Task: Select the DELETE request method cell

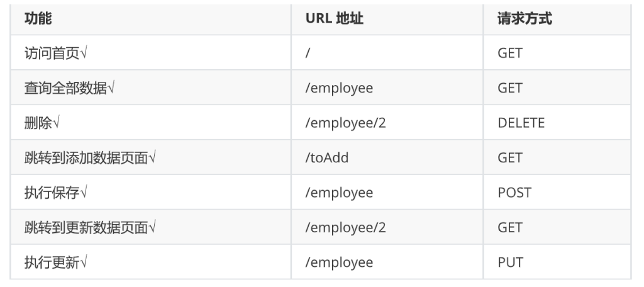Action: click(521, 123)
